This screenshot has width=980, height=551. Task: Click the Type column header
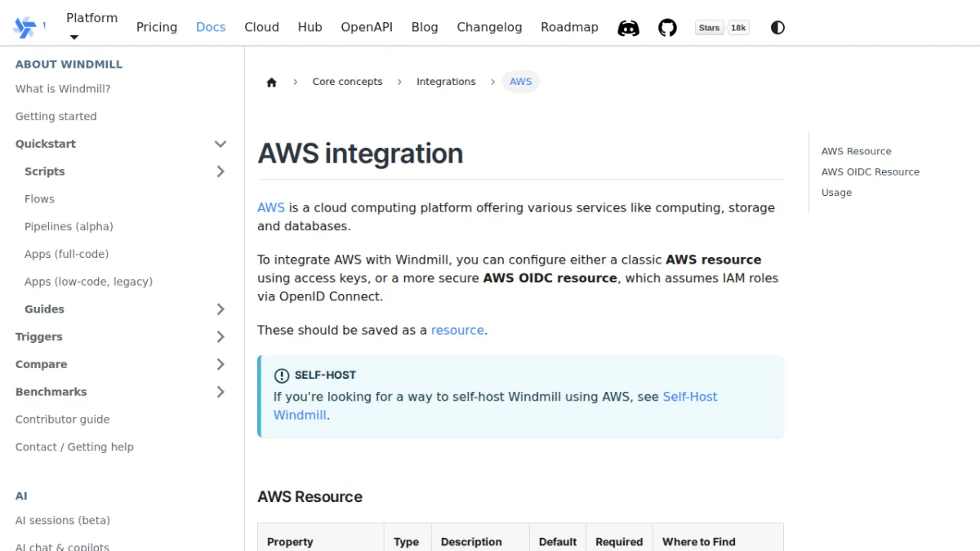coord(406,542)
